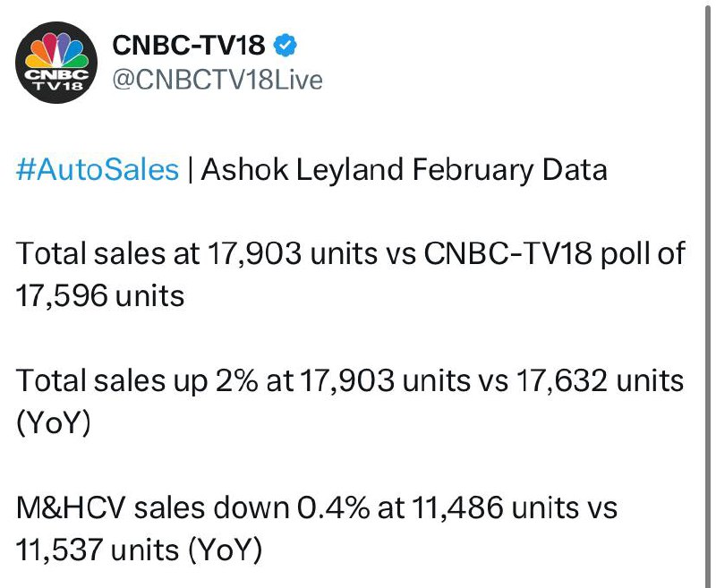
Task: Click the vertical scrollbar on right edge
Action: 707,294
